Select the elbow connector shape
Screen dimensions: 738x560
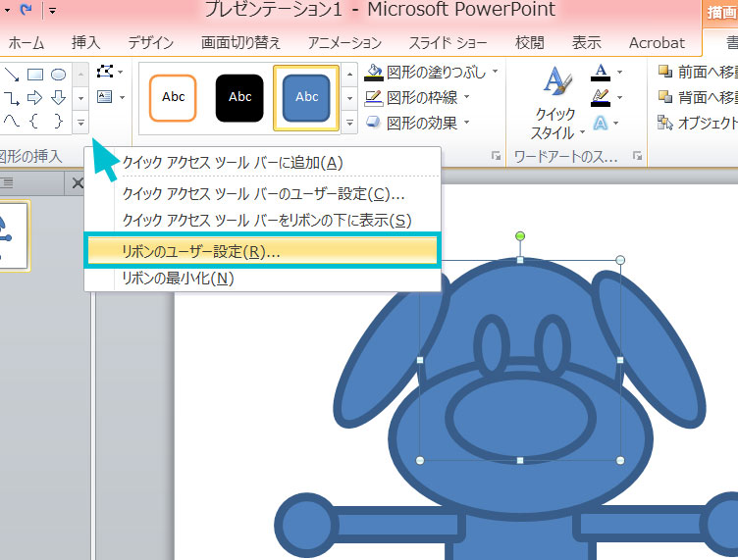(12, 98)
